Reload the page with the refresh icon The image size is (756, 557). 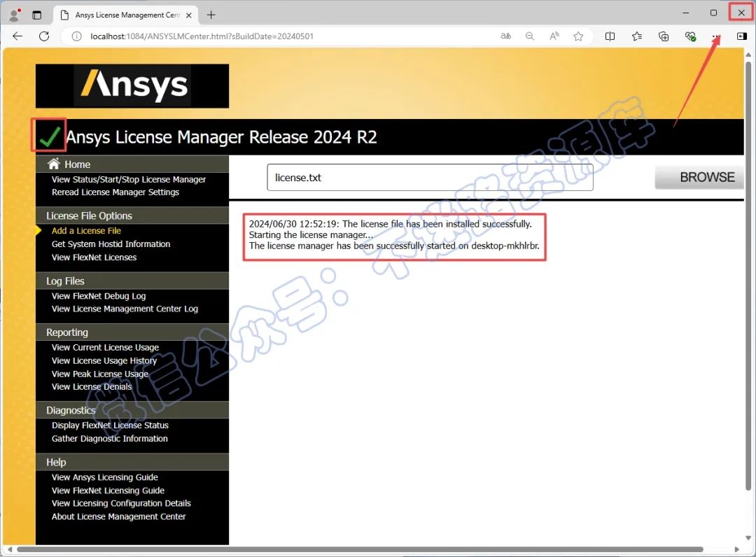click(x=44, y=36)
